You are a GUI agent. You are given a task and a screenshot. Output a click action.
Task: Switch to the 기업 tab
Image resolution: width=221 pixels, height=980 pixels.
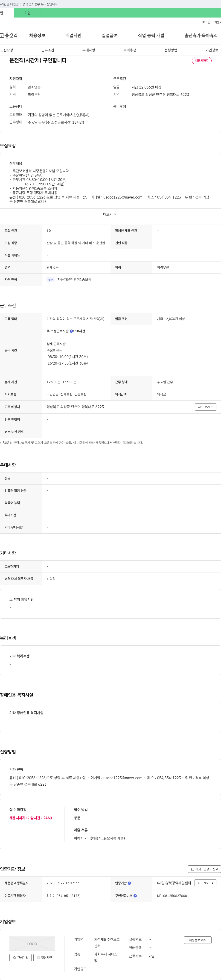coord(27,13)
